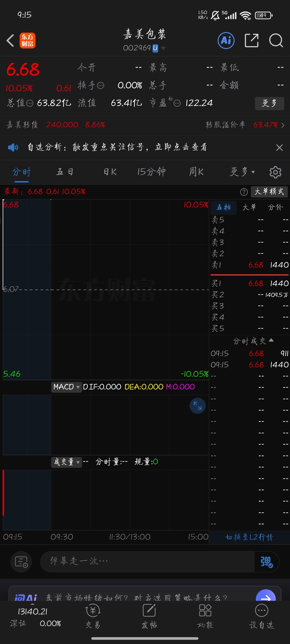Image resolution: width=290 pixels, height=644 pixels.
Task: Open 设自选 watchlist icon
Action: tap(262, 616)
